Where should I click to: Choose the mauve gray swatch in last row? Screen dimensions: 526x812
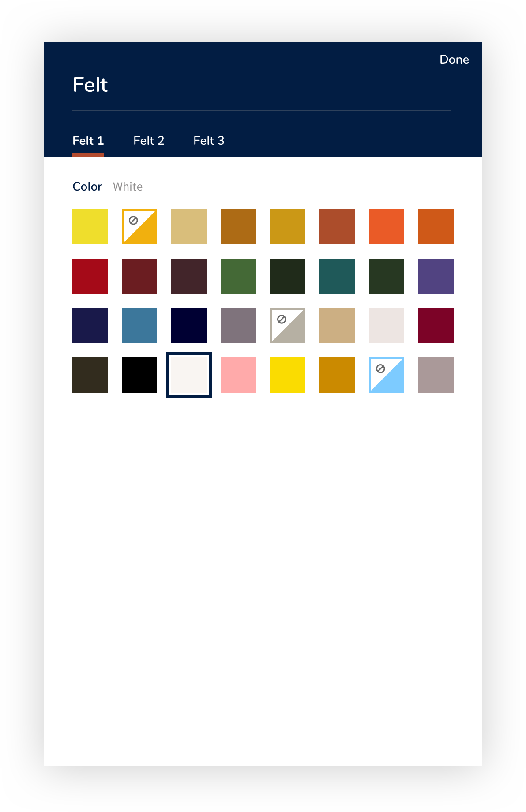pyautogui.click(x=436, y=375)
